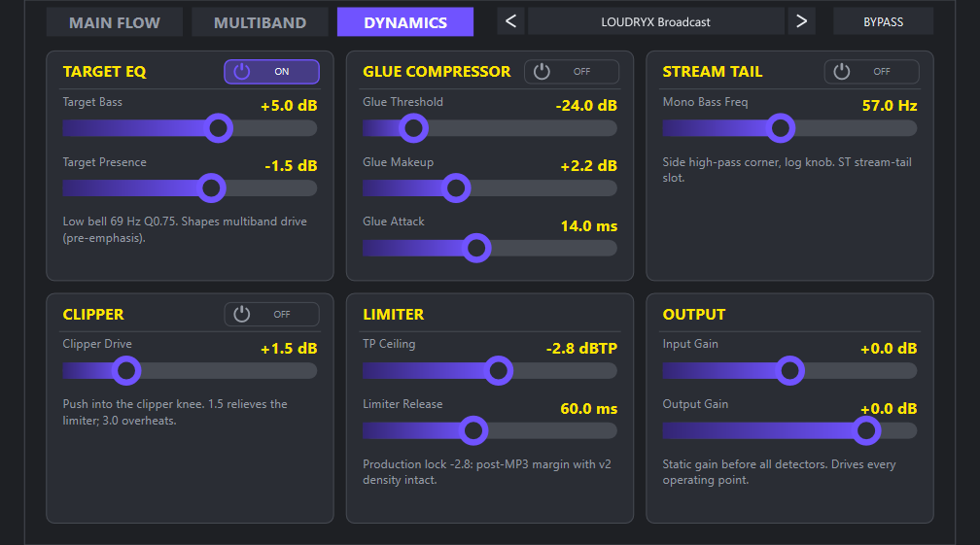Click the CLIPPER section title
The image size is (980, 545).
[x=93, y=314]
